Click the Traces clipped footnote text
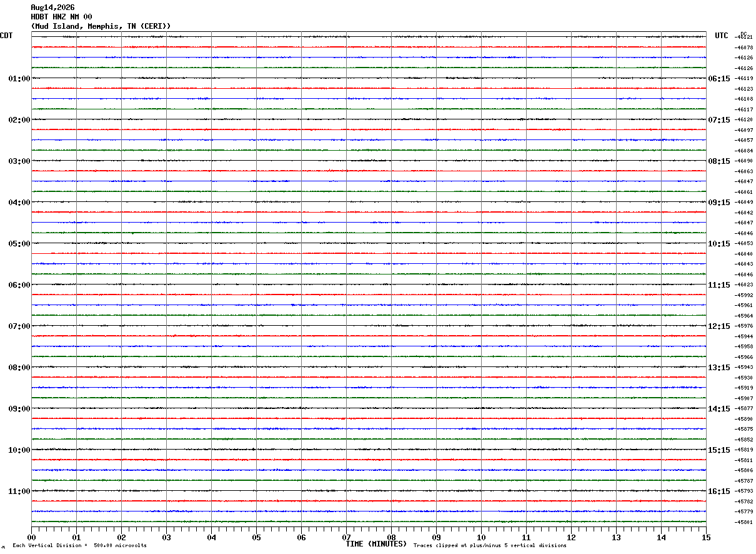756x554 pixels. pyautogui.click(x=490, y=546)
